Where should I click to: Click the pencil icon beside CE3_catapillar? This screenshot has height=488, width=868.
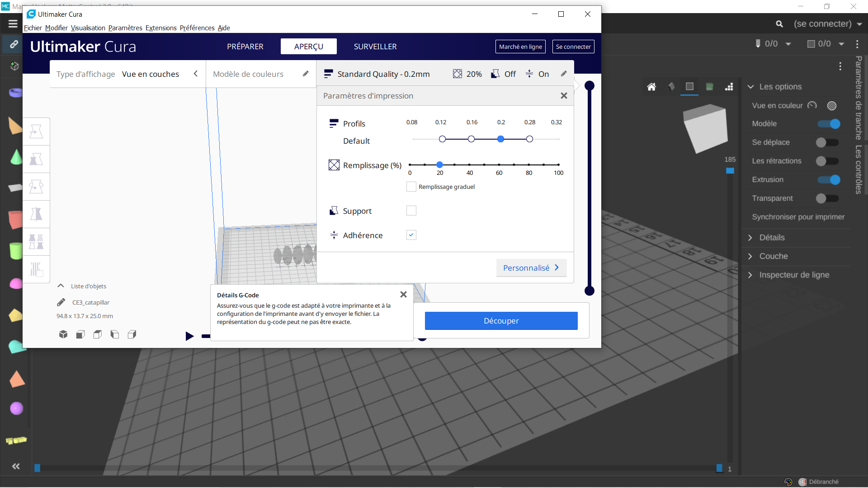(x=61, y=302)
